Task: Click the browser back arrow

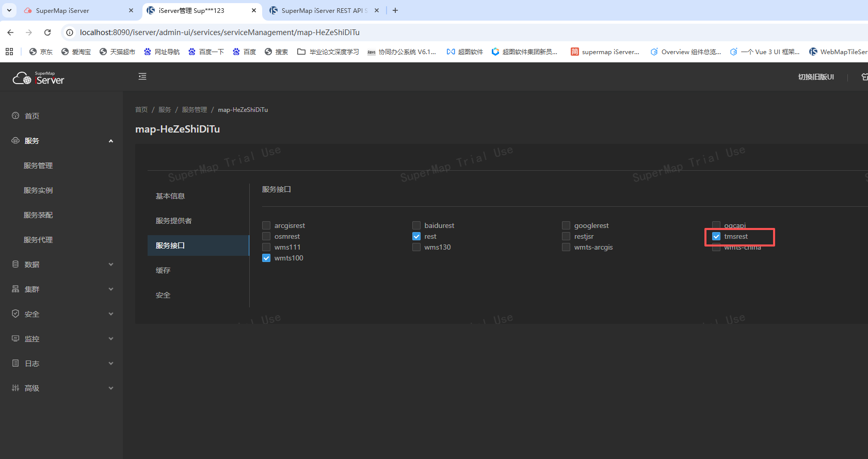Action: [x=11, y=32]
